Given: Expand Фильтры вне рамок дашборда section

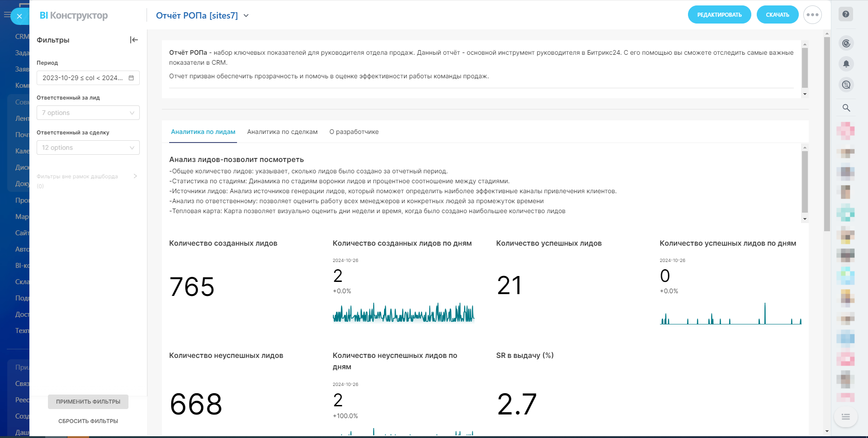Looking at the screenshot, I should (x=135, y=176).
